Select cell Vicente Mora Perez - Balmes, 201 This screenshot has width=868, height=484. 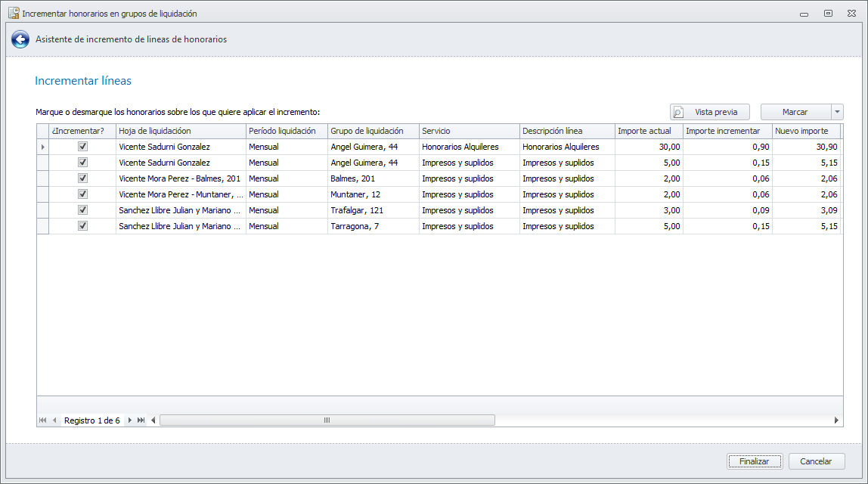click(x=181, y=178)
